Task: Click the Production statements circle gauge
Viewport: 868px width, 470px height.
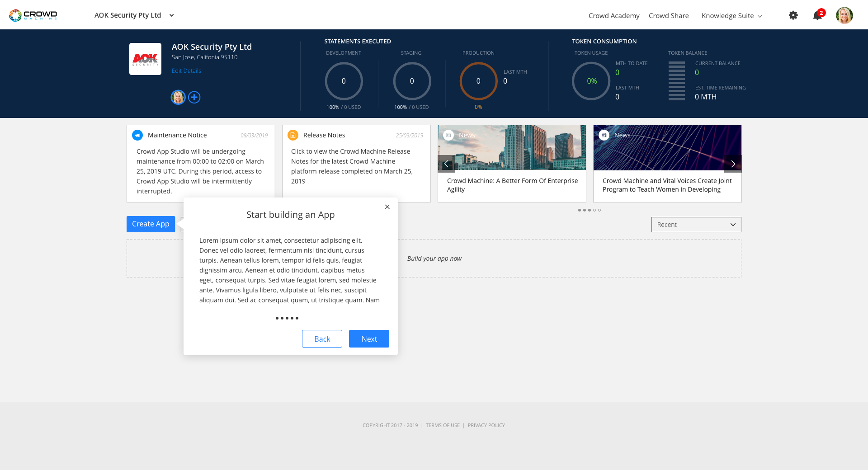Action: click(x=478, y=81)
